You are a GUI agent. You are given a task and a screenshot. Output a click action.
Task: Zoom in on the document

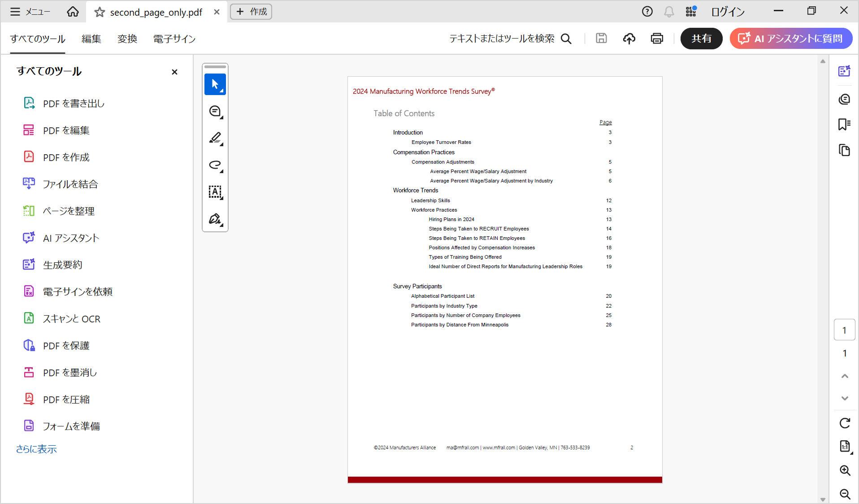tap(845, 470)
